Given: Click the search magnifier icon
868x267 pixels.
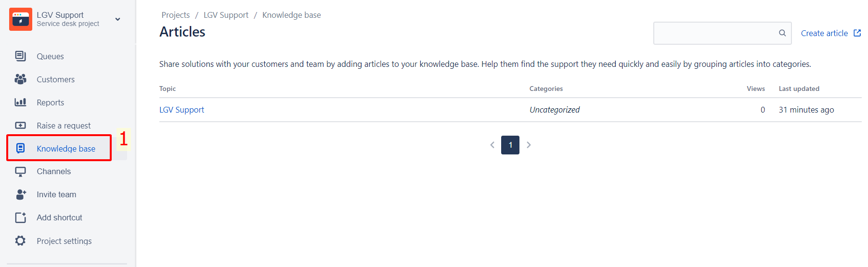Looking at the screenshot, I should click(782, 33).
